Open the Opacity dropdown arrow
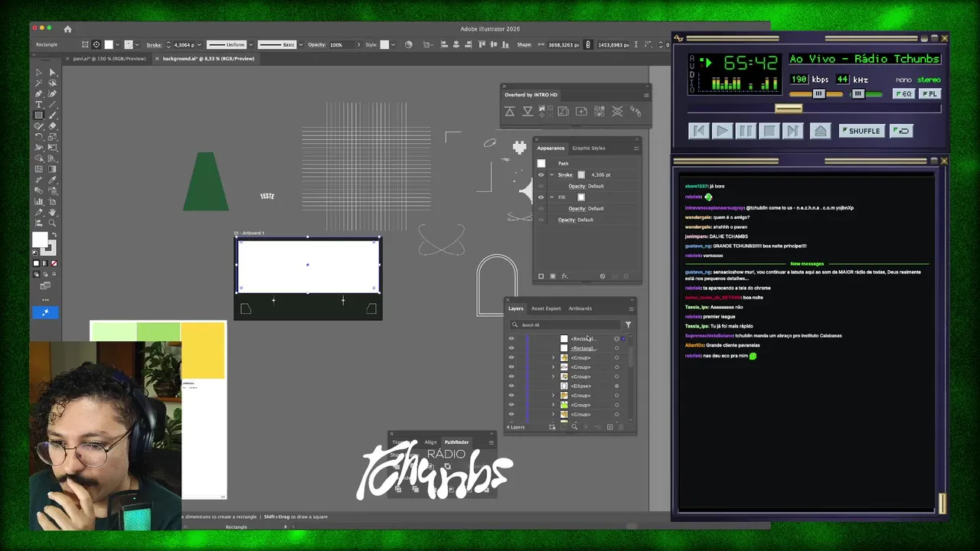This screenshot has height=551, width=980. pos(359,44)
